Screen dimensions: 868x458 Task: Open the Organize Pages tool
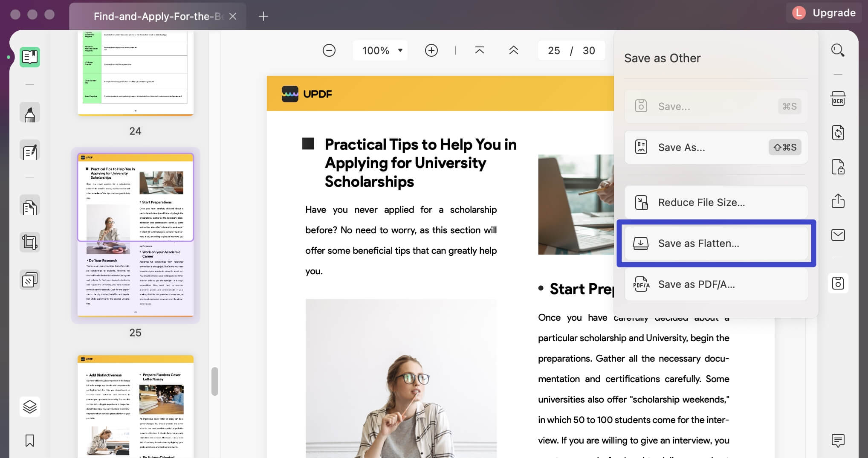(30, 206)
